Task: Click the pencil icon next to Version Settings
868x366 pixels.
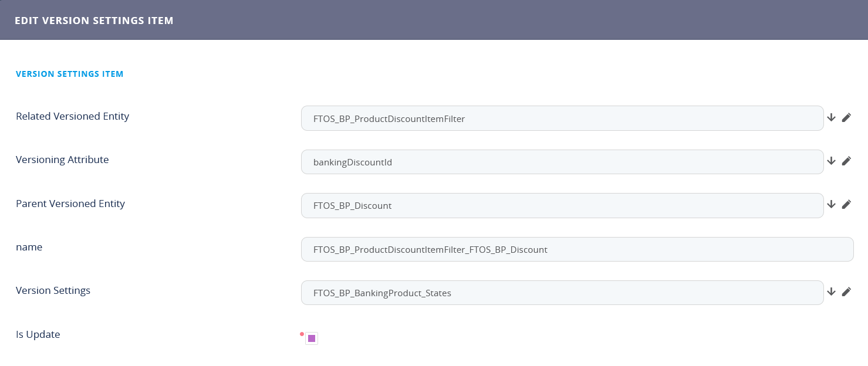Action: click(846, 292)
